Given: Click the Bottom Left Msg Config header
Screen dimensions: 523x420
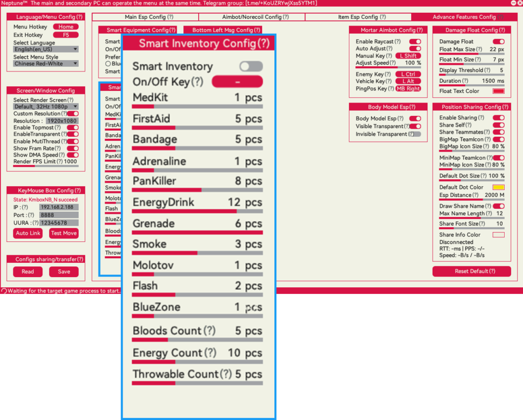Looking at the screenshot, I should click(223, 30).
